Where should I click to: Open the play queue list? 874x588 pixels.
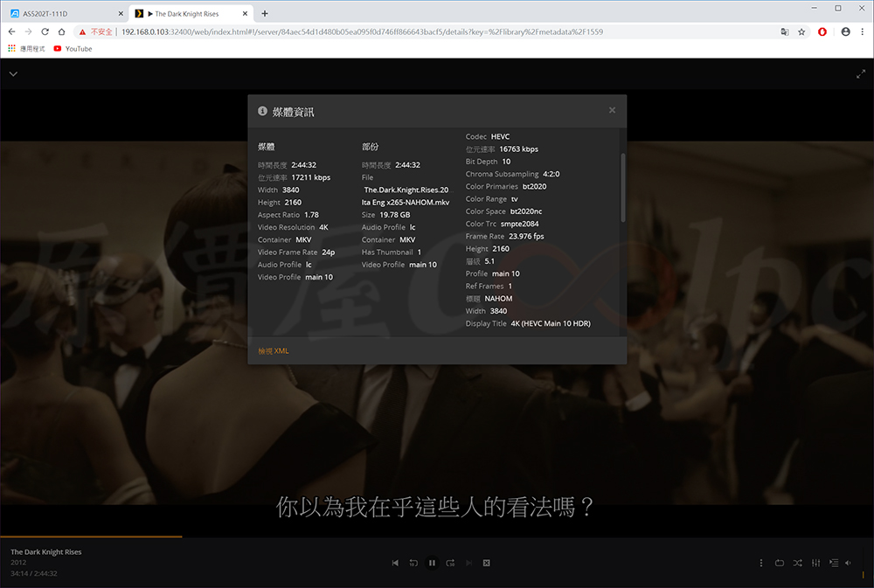pos(834,563)
